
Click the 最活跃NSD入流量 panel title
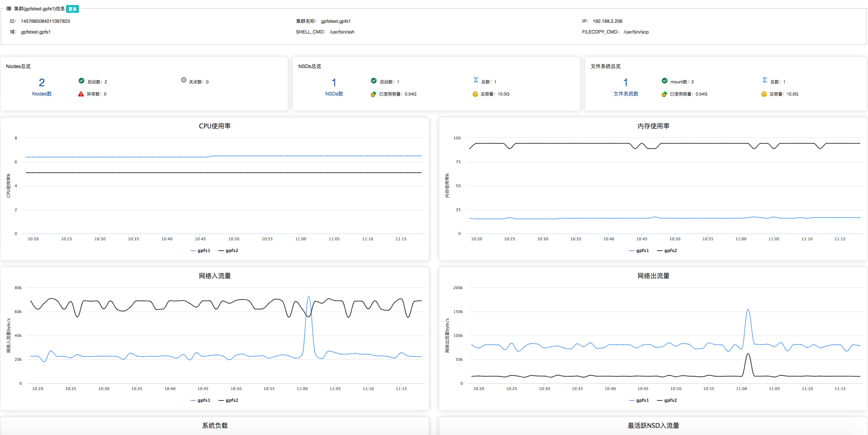[x=653, y=426]
